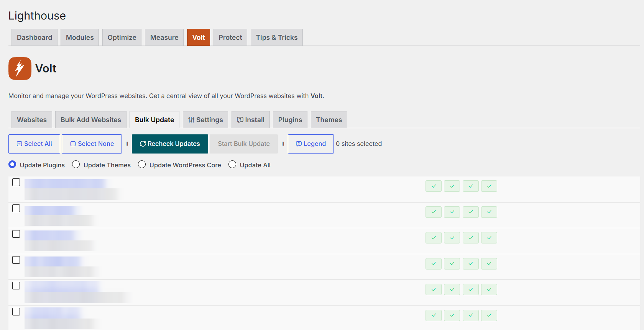Choose Update WordPress Core radio option
The width and height of the screenshot is (644, 330).
coord(142,164)
